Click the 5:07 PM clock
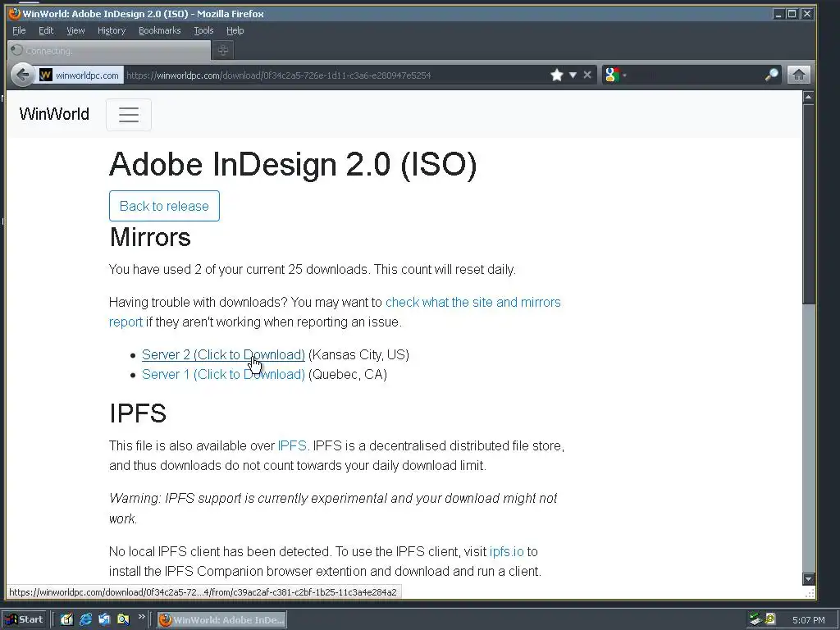The image size is (840, 630). coord(808,620)
